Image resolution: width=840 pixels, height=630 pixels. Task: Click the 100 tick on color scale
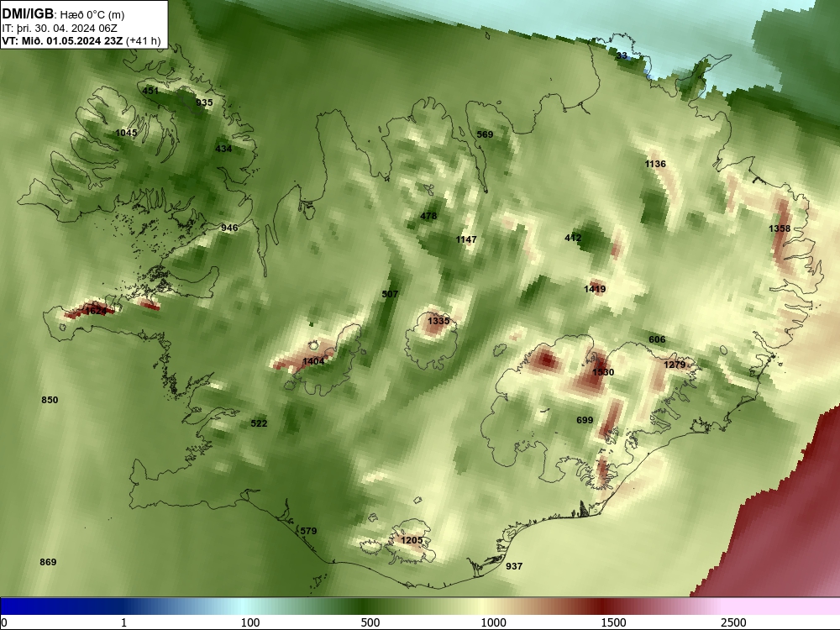point(250,622)
